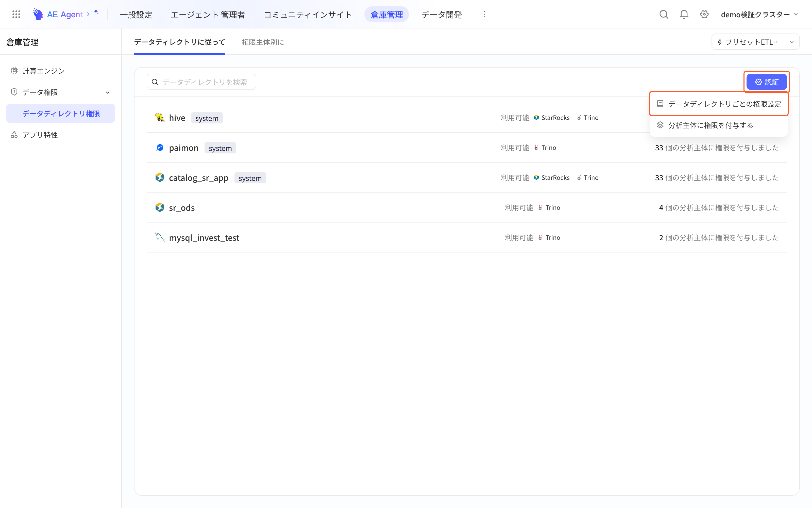Switch to 権限主体別に tab
Screen dimensions: 812x508
coord(263,42)
